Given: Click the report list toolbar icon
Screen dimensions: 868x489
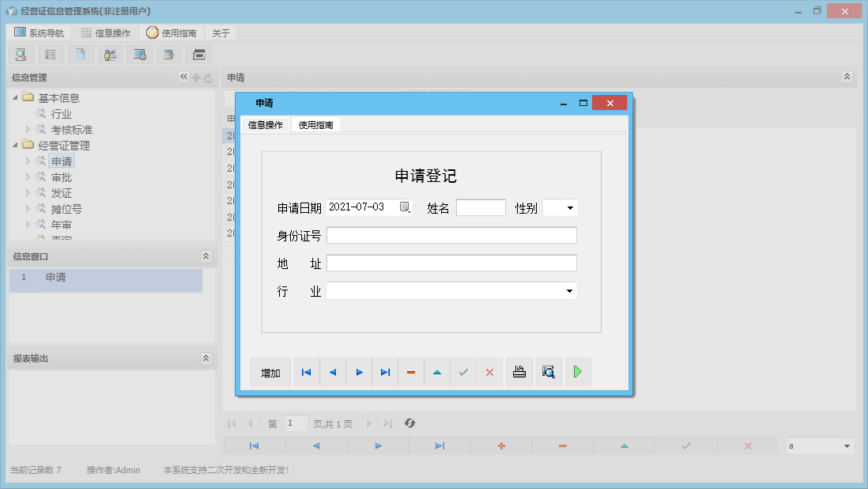Looking at the screenshot, I should coord(51,54).
